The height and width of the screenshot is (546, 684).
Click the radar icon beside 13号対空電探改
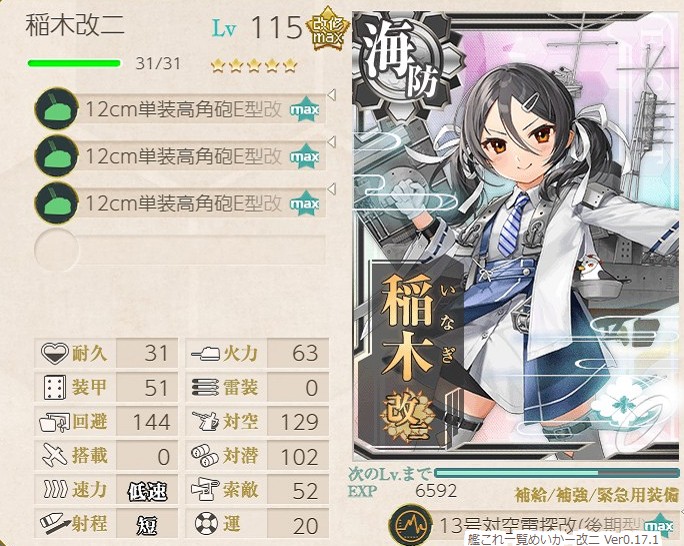click(x=411, y=525)
